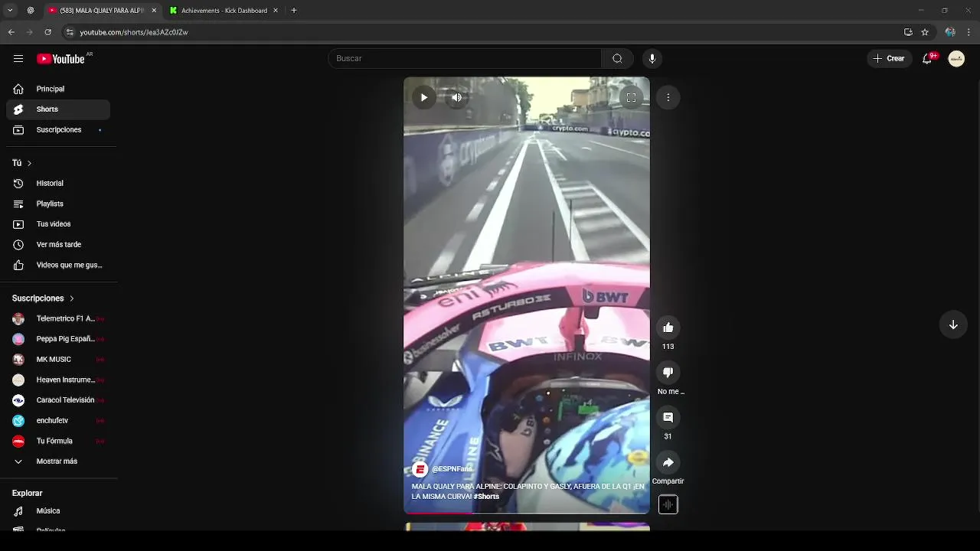Open a new browser tab
980x551 pixels.
(x=294, y=11)
